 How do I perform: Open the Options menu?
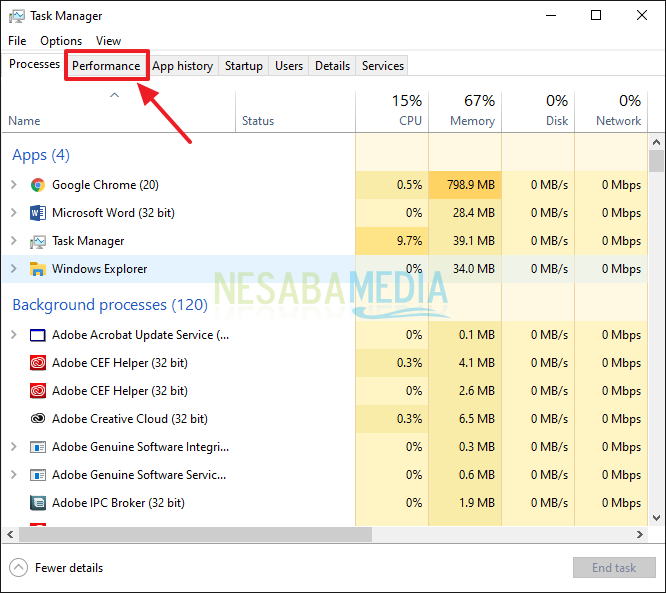(x=61, y=41)
